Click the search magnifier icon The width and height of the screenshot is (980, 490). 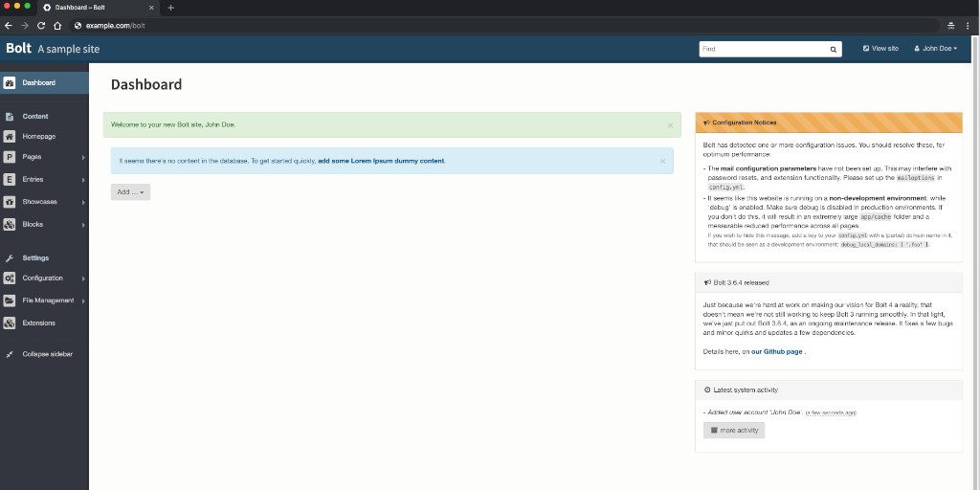point(834,50)
